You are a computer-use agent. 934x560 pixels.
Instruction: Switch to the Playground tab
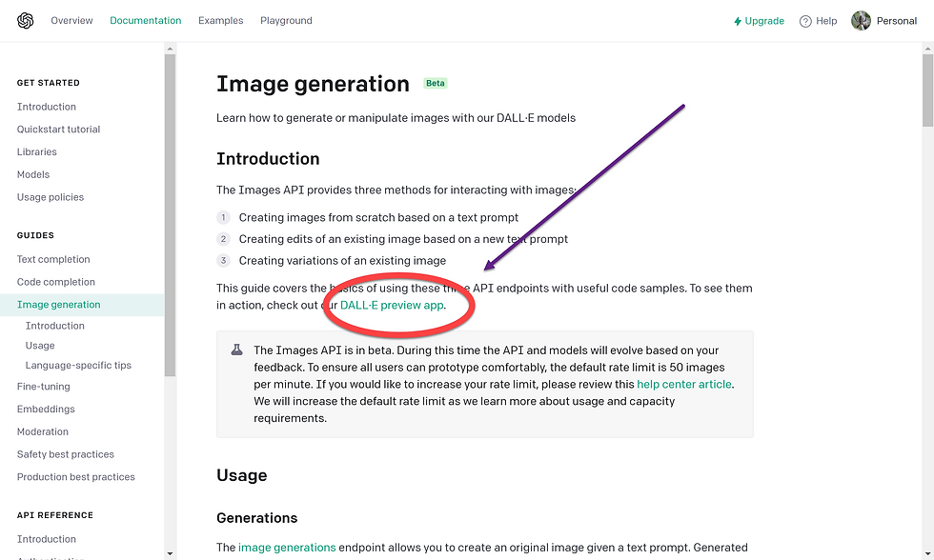286,21
